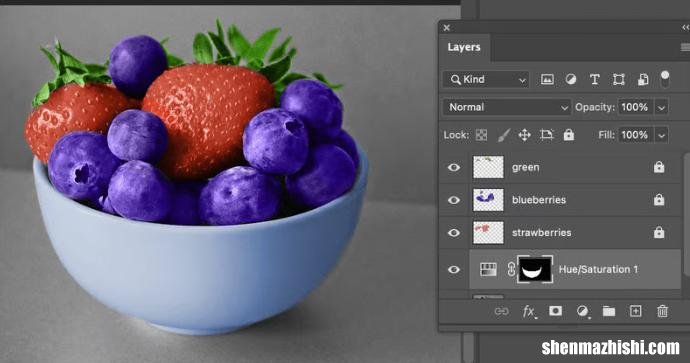Click the Fill 100% value field
Viewport: 690px width, 363px height.
(635, 135)
